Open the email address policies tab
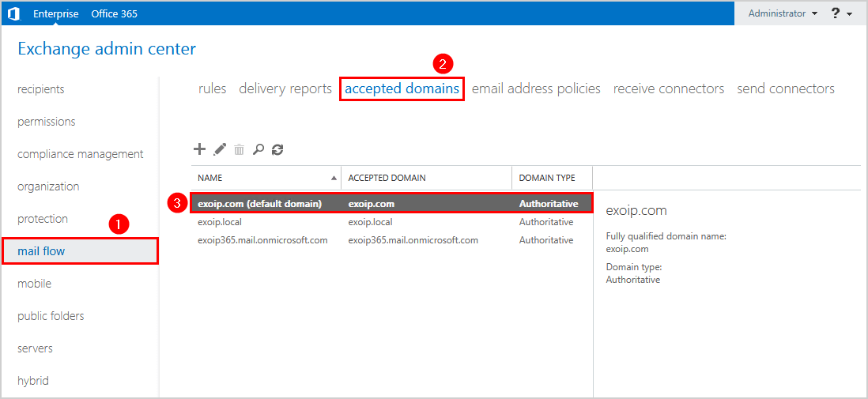Viewport: 868px width, 399px height. [x=536, y=88]
